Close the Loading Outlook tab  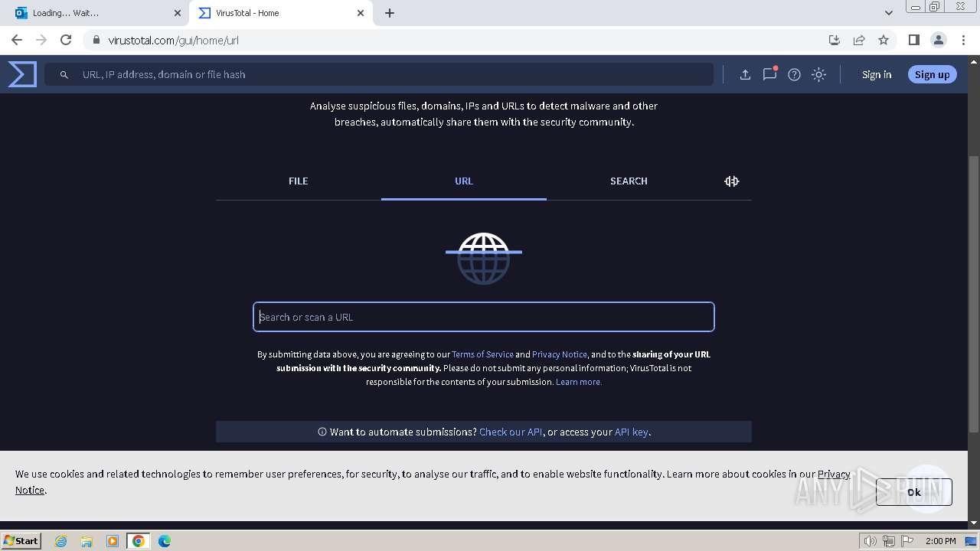(x=177, y=13)
